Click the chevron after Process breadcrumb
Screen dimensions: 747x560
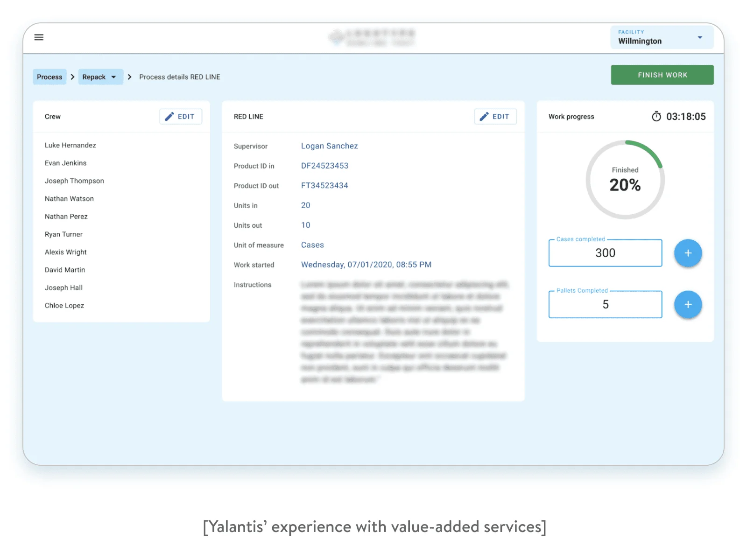point(72,77)
